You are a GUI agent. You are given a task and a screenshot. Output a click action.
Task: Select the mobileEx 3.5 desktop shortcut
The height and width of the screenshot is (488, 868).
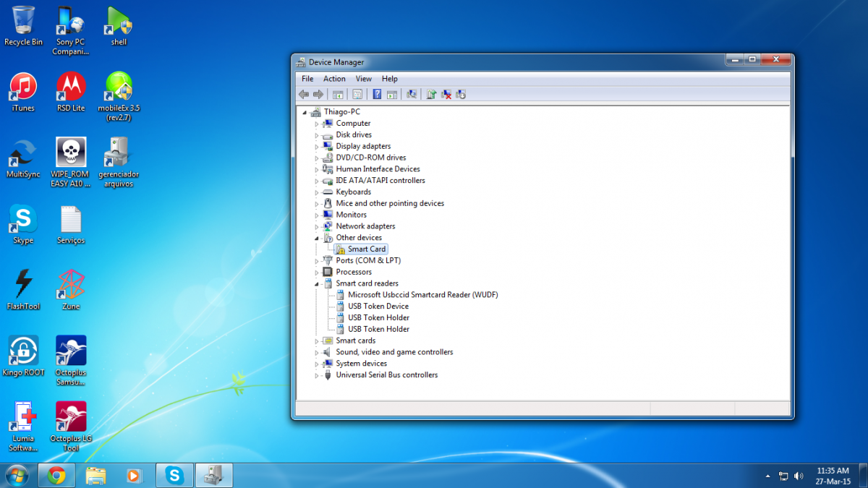click(x=119, y=97)
